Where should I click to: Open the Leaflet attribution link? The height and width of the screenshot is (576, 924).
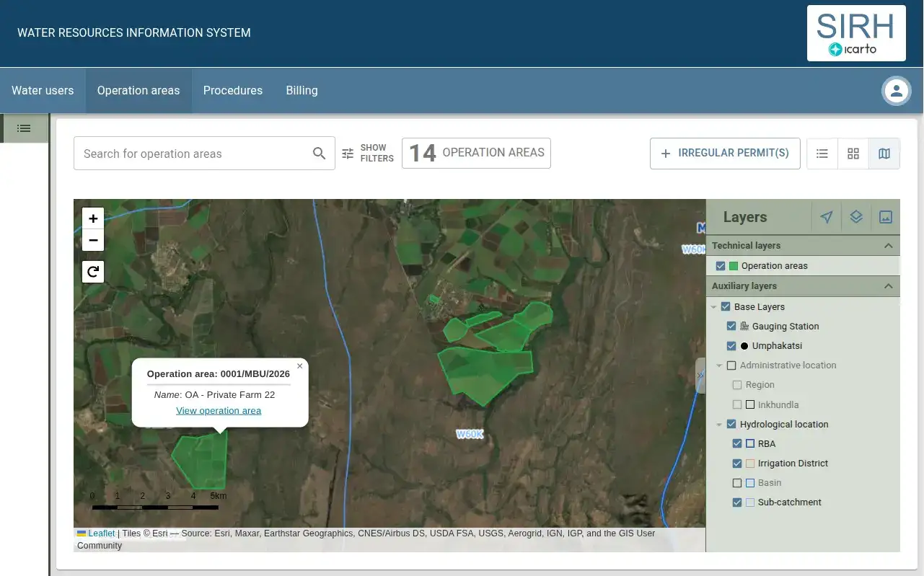(x=102, y=533)
